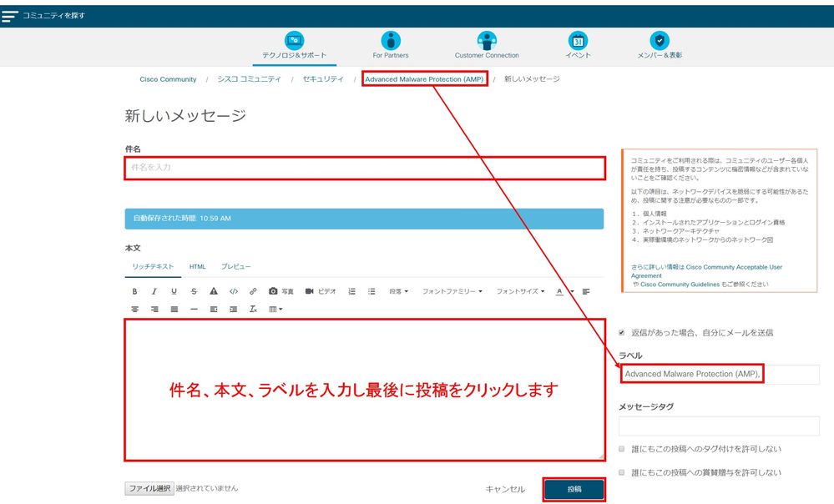The width and height of the screenshot is (834, 504).
Task: Decrease indent of text
Action: [213, 309]
